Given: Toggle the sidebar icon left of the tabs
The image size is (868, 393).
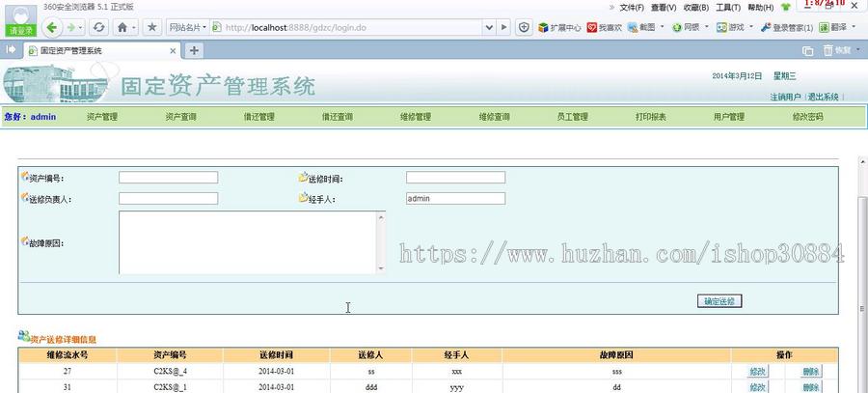Looking at the screenshot, I should point(10,50).
